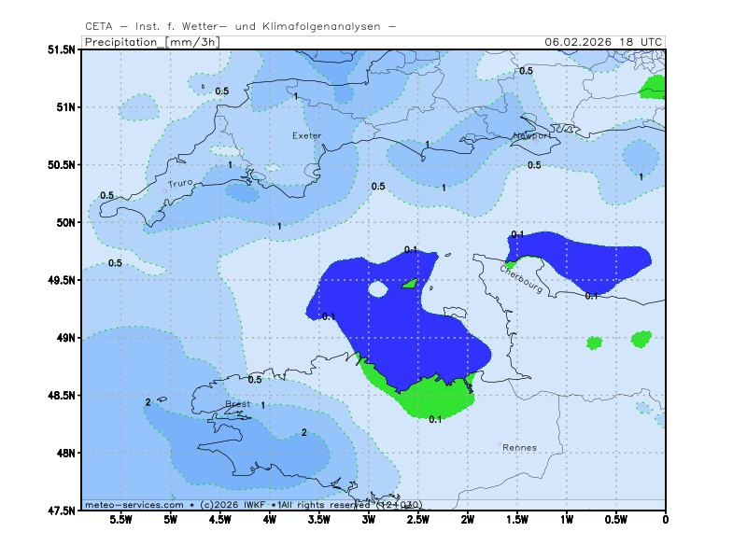The width and height of the screenshot is (747, 560).
Task: Click the Newport city label
Action: (x=530, y=135)
